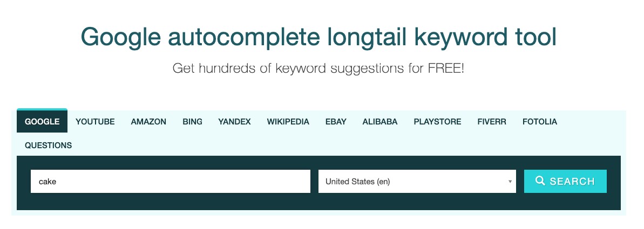Click the 'Google autocomplete longtail keyword tool' heading
The width and height of the screenshot is (644, 229).
tap(318, 37)
